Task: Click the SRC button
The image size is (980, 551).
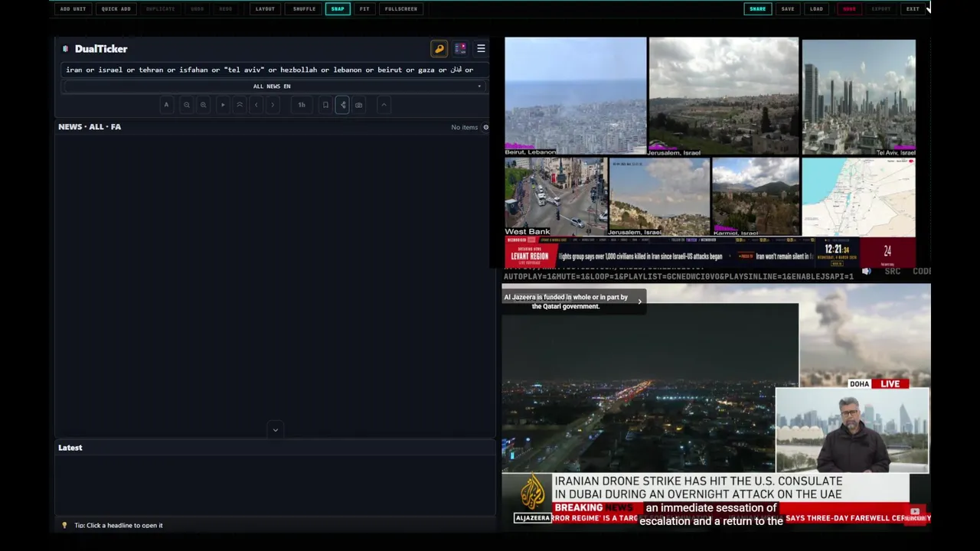Action: [x=893, y=272]
